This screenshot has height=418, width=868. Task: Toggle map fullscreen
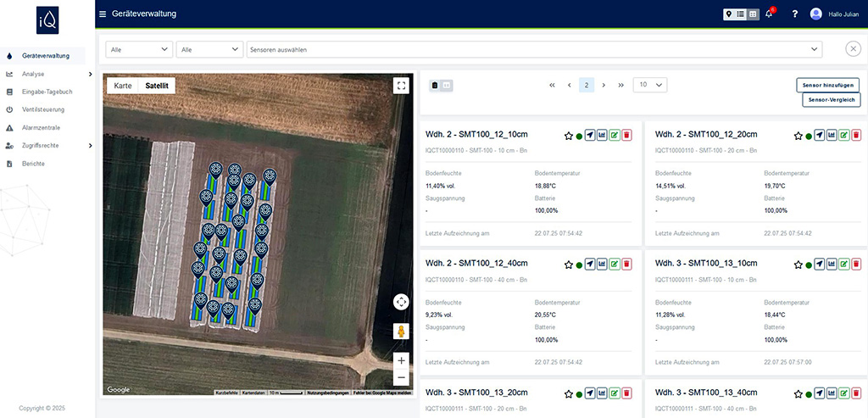[401, 86]
